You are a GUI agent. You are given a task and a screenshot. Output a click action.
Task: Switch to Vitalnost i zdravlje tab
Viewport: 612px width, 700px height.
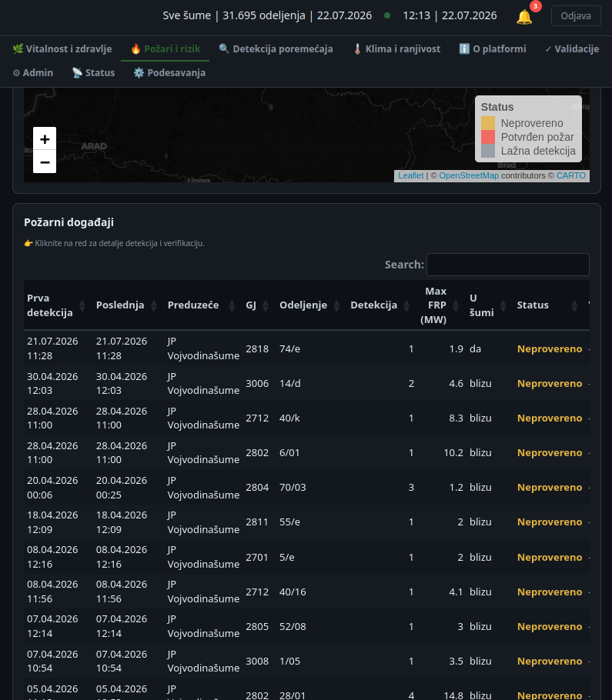tap(62, 48)
